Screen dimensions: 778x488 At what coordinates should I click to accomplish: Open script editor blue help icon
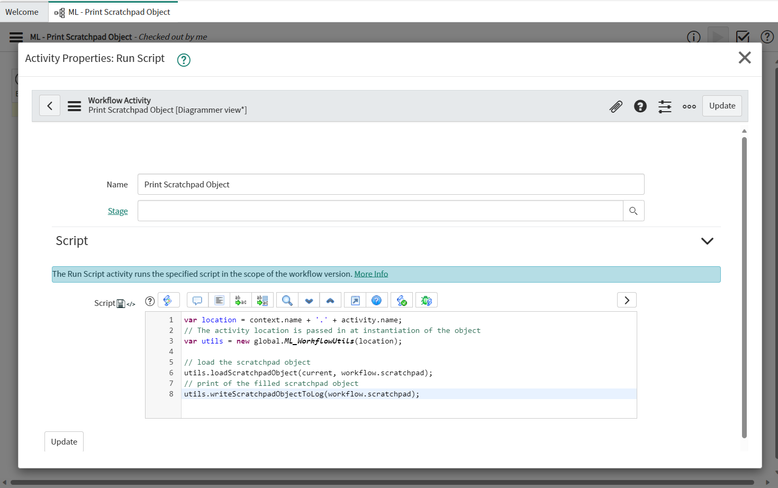tap(377, 301)
